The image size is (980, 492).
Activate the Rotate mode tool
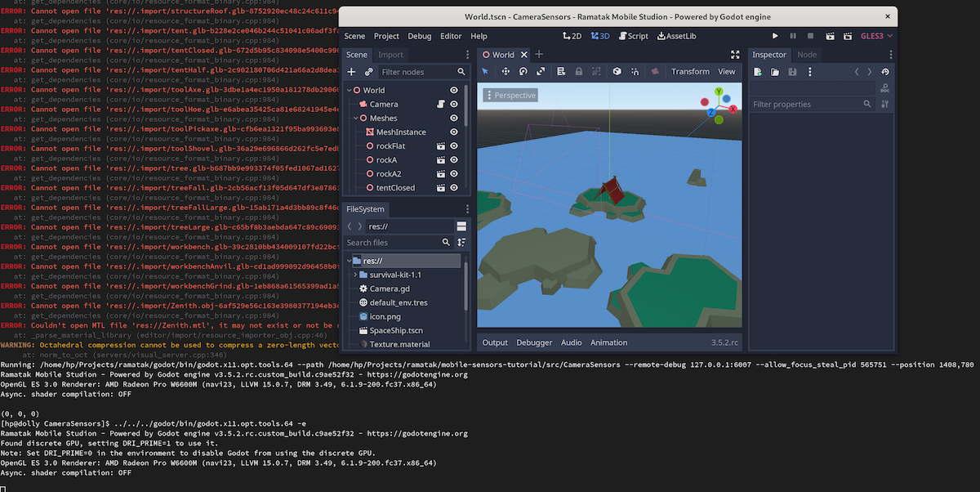click(x=523, y=72)
